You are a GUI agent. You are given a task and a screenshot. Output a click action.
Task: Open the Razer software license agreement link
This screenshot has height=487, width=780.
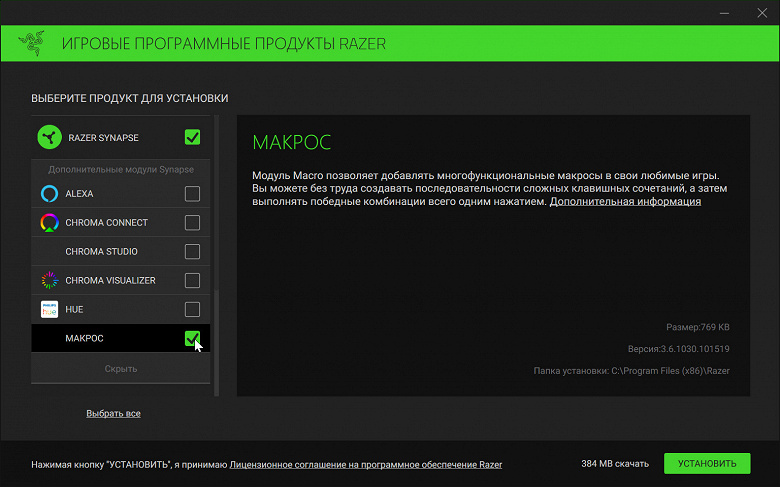tap(366, 465)
